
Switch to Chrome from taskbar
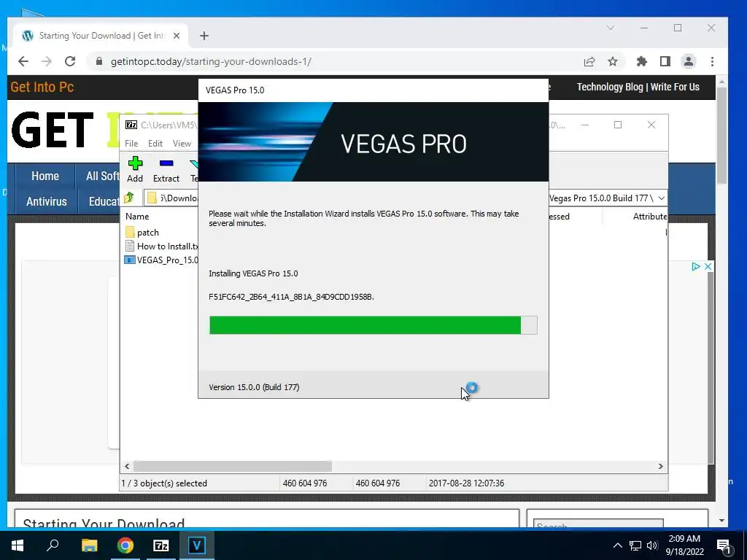tap(125, 545)
